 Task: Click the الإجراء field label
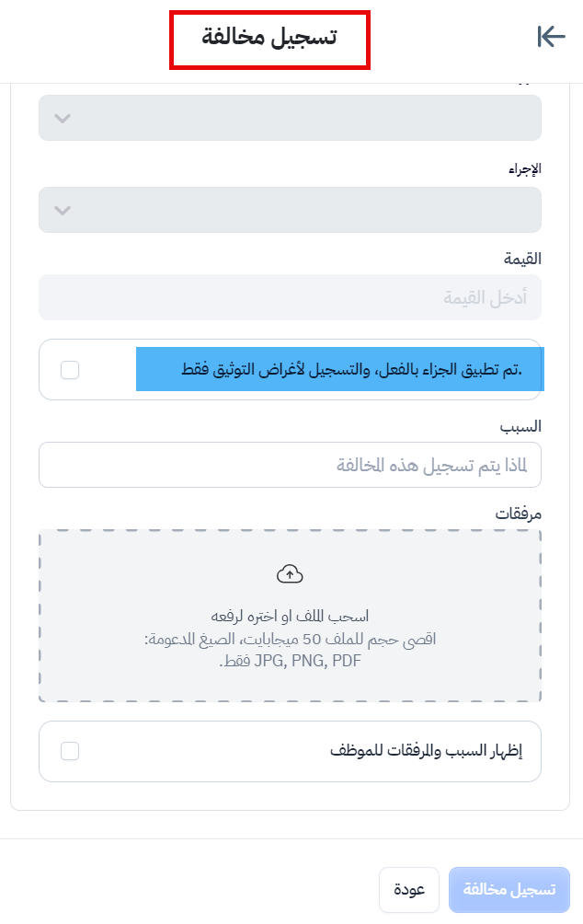525,169
